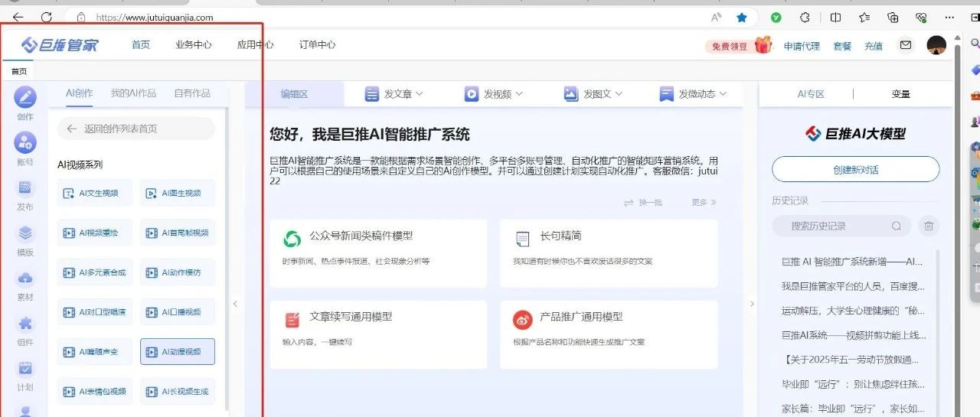Click the 巨推管家 logo

coord(60,45)
